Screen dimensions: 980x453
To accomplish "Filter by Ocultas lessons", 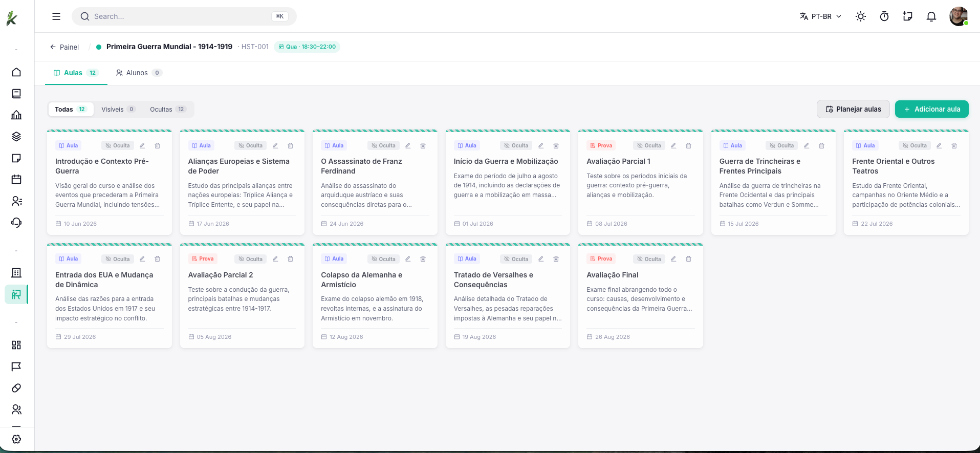I will (x=168, y=109).
